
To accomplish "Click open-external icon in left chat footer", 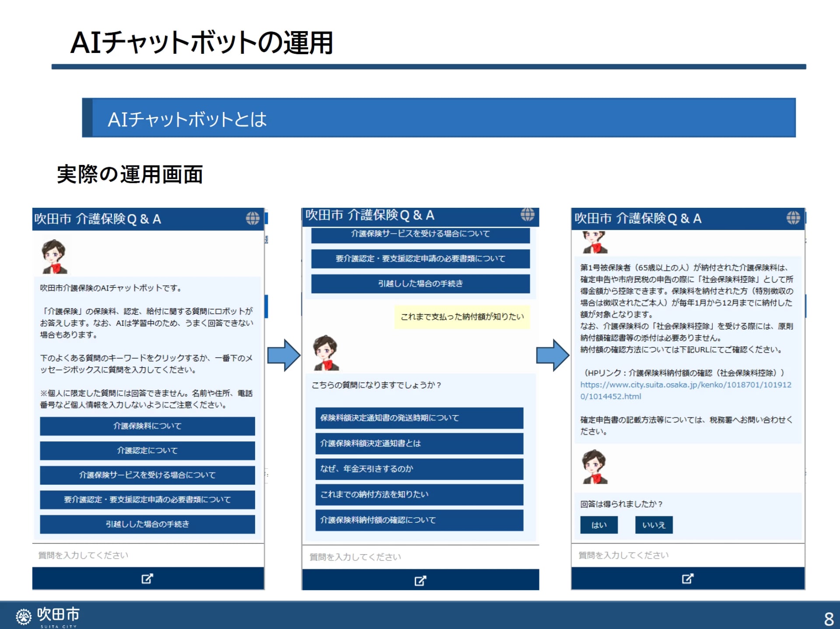I will (x=147, y=579).
